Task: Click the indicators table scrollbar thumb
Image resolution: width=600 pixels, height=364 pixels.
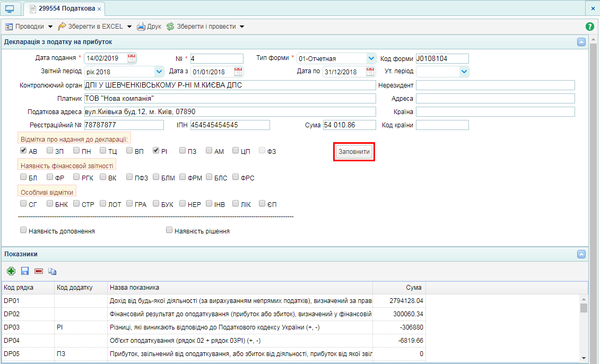Action: (x=584, y=308)
